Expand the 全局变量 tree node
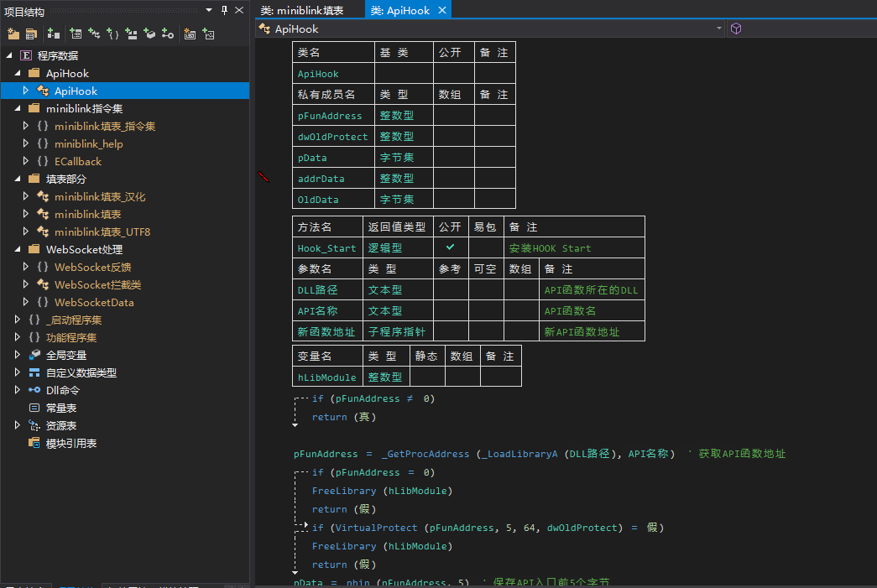Image resolution: width=877 pixels, height=588 pixels. [18, 355]
